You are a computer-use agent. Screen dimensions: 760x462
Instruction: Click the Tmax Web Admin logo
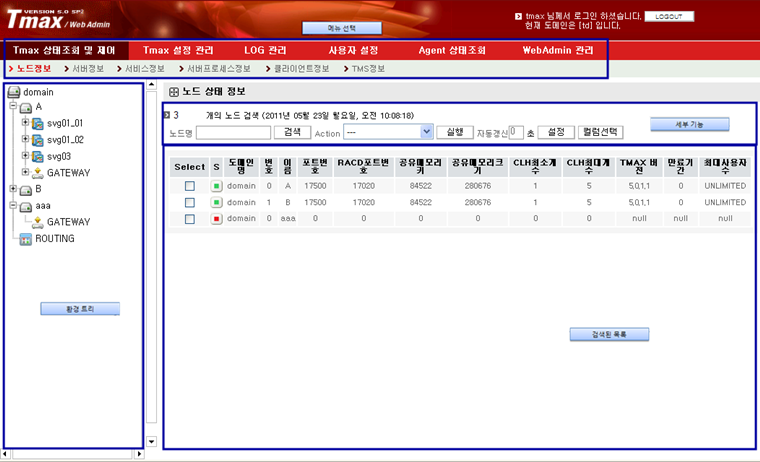[x=58, y=20]
